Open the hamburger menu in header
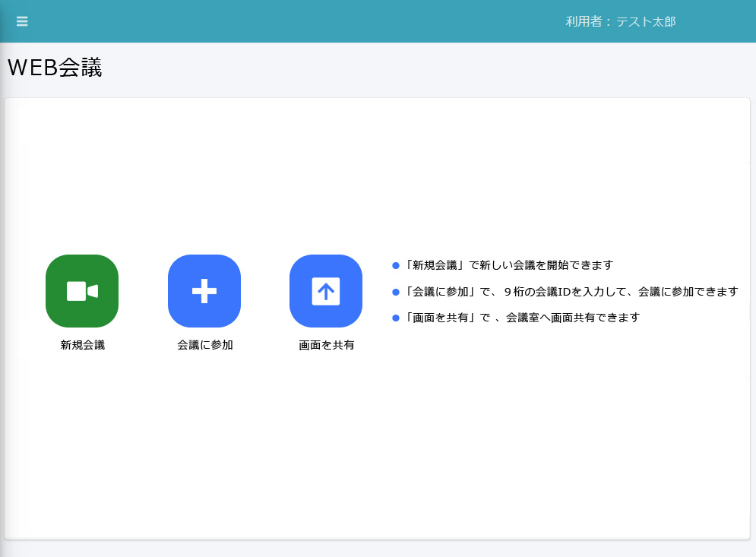The height and width of the screenshot is (557, 756). pos(22,21)
